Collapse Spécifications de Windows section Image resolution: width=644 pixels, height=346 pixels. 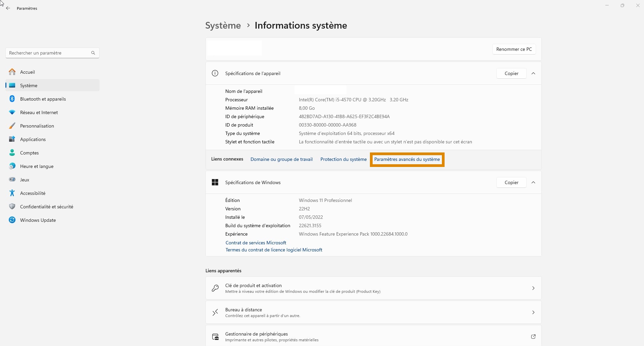(533, 182)
